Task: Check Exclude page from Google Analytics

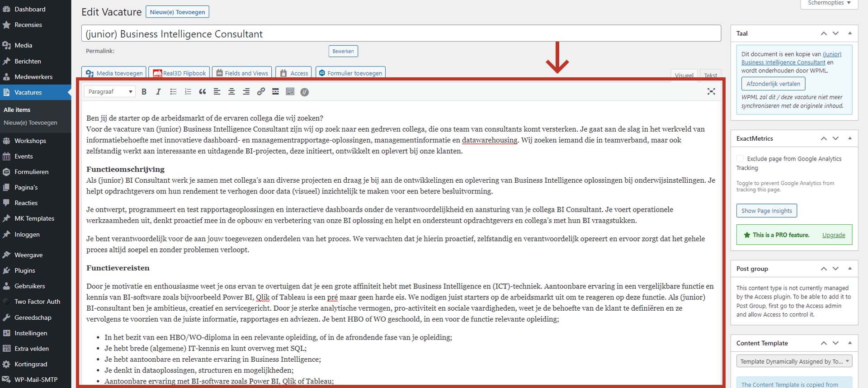Action: [740, 159]
